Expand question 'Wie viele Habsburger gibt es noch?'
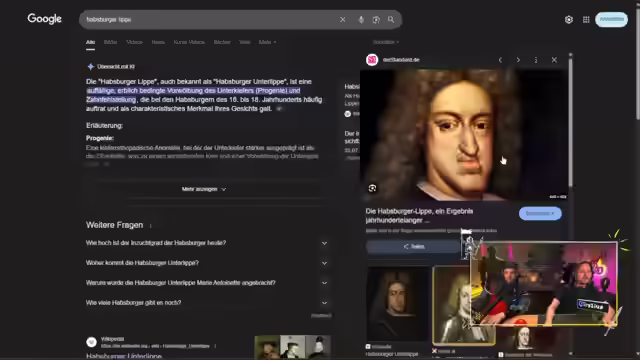640x360 pixels. tap(208, 302)
